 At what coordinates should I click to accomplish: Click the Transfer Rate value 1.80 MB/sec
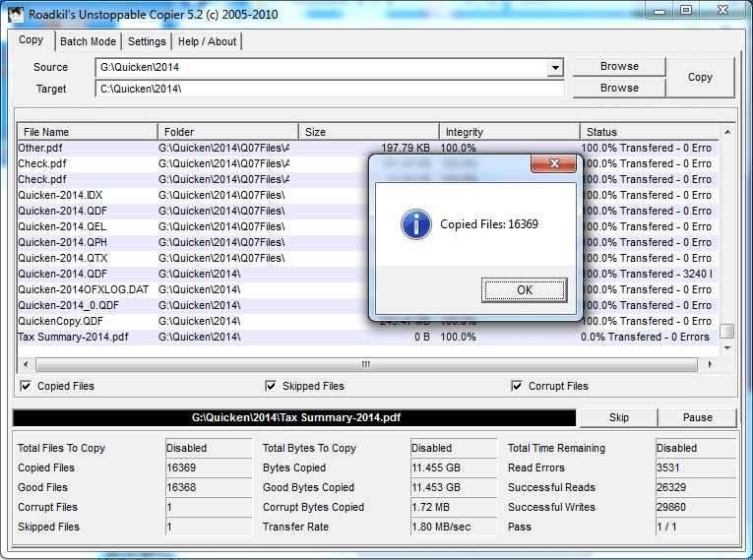454,527
